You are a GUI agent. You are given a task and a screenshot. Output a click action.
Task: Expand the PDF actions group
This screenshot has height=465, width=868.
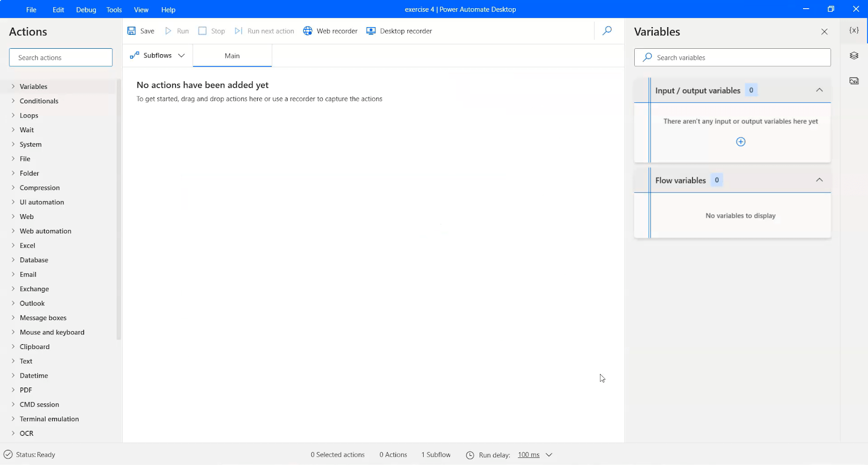tap(13, 390)
